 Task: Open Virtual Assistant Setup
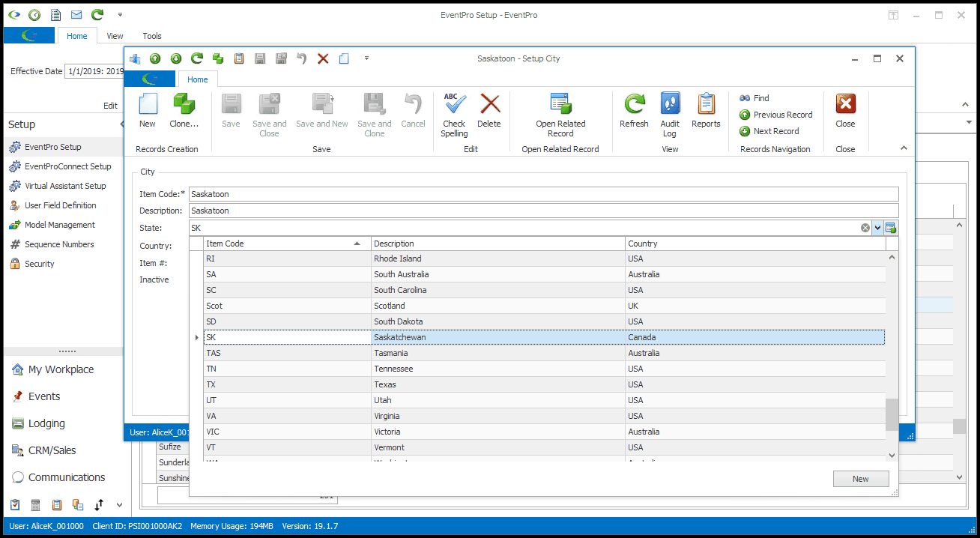pos(63,186)
